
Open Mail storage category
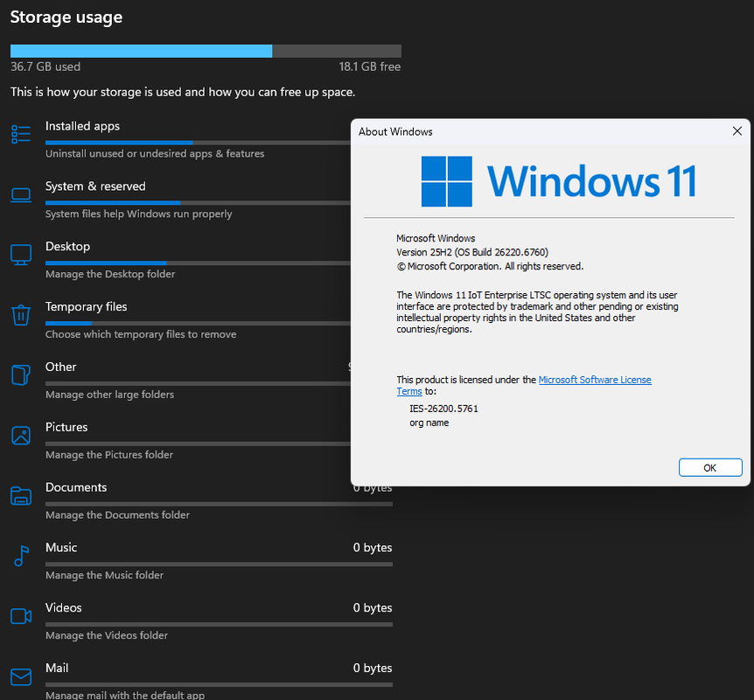[202, 681]
